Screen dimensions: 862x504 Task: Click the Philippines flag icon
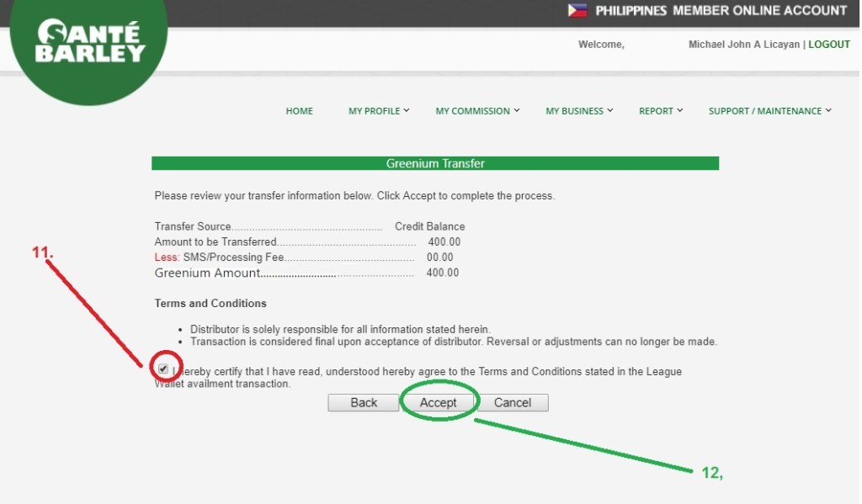pos(577,11)
